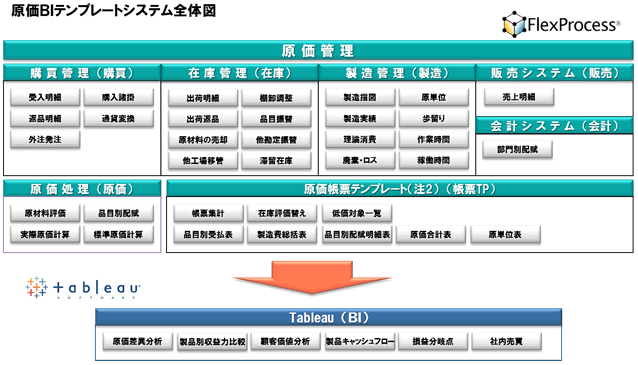This screenshot has height=365, width=638.
Task: Open the 滞留在庫 box
Action: pos(276,161)
